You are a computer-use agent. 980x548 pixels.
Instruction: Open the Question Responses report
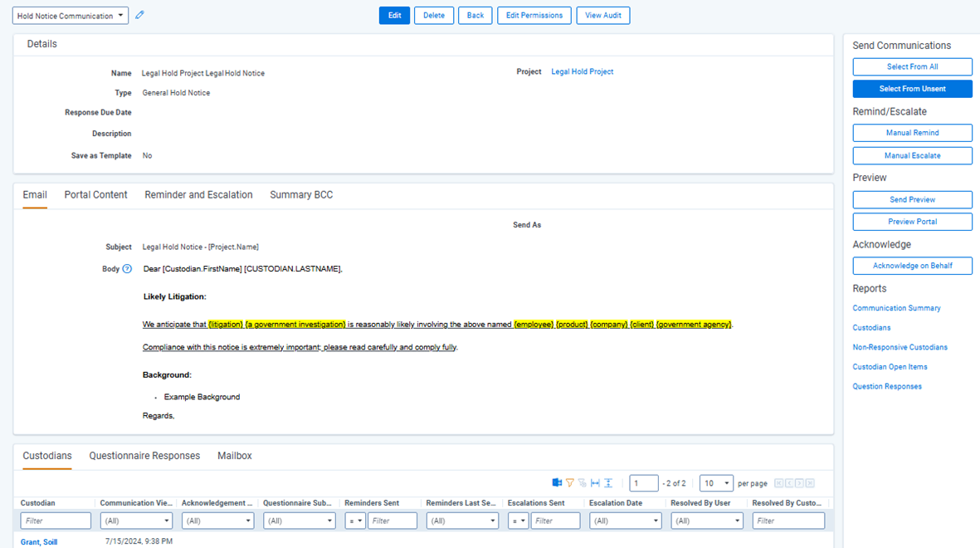click(887, 387)
